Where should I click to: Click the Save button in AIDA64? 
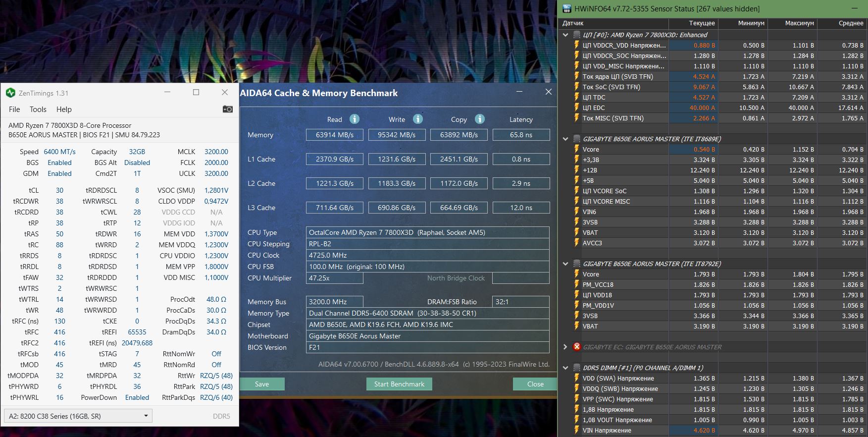[x=262, y=384]
